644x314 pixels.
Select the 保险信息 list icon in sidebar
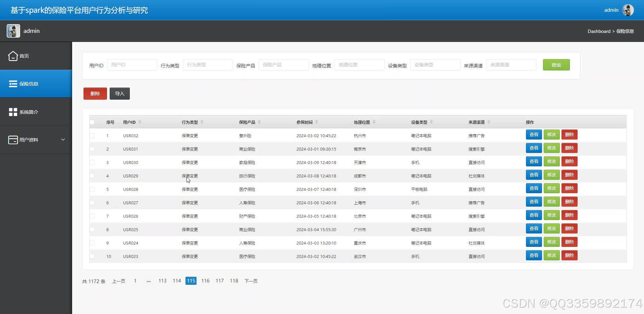coord(13,84)
